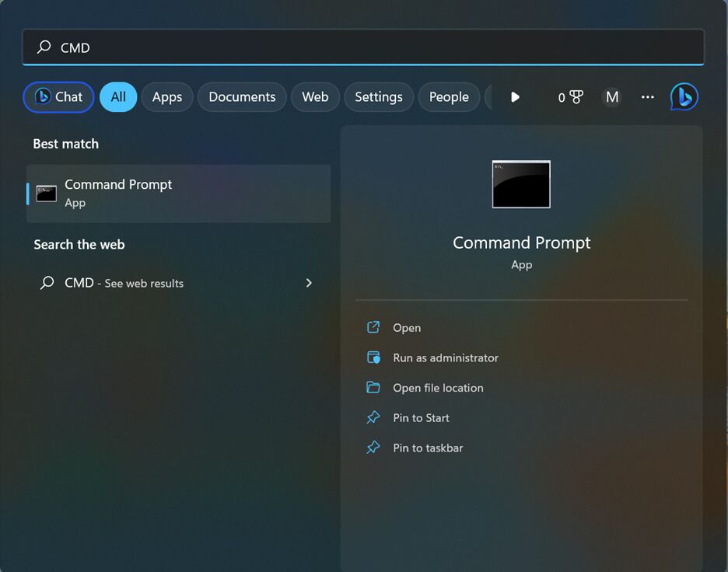Image resolution: width=728 pixels, height=572 pixels.
Task: Select the All filter tab
Action: [x=118, y=97]
